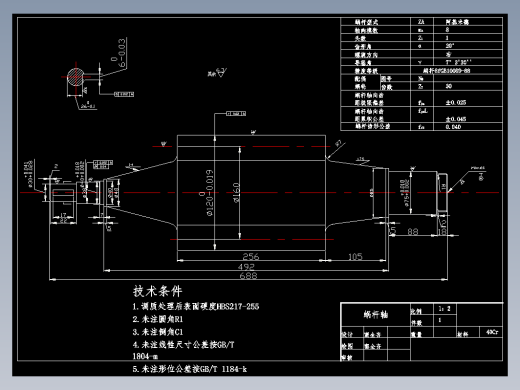Select the axial module value 8

[447, 30]
